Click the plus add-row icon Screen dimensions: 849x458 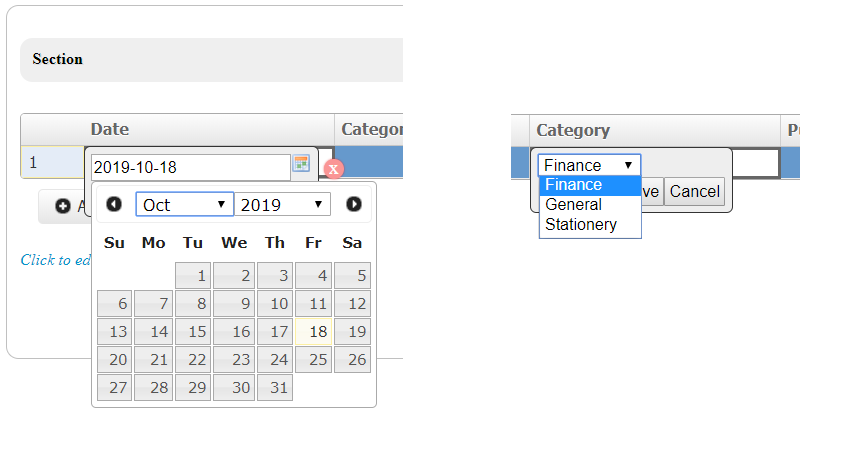[63, 206]
